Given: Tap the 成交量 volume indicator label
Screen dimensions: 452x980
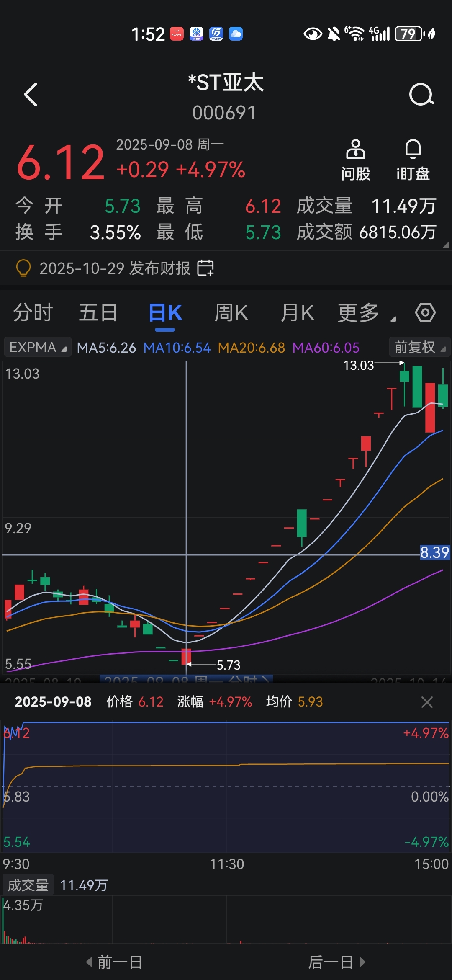Looking at the screenshot, I should coord(28,885).
